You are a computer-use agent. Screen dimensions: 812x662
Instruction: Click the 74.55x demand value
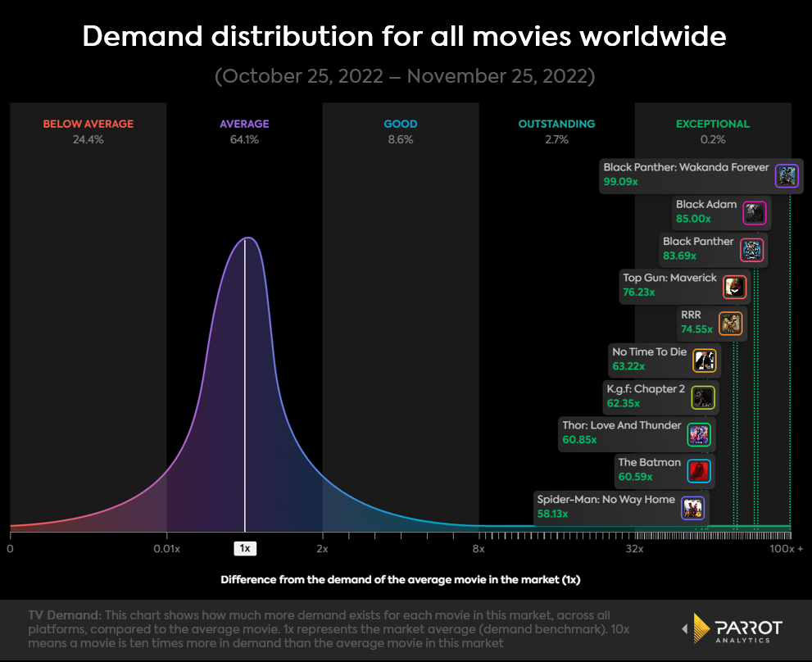point(696,329)
